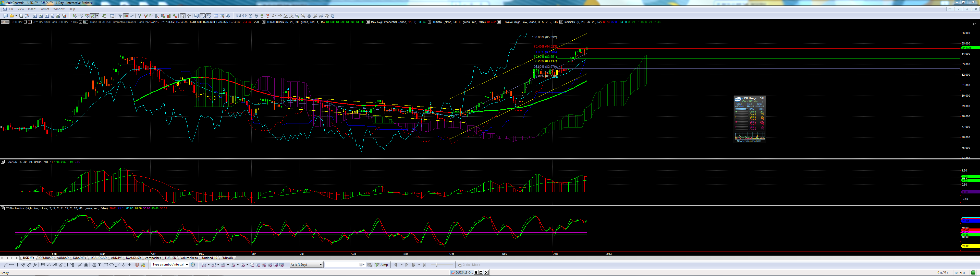
Task: Click the Open workspace folder icon
Action: [x=12, y=16]
